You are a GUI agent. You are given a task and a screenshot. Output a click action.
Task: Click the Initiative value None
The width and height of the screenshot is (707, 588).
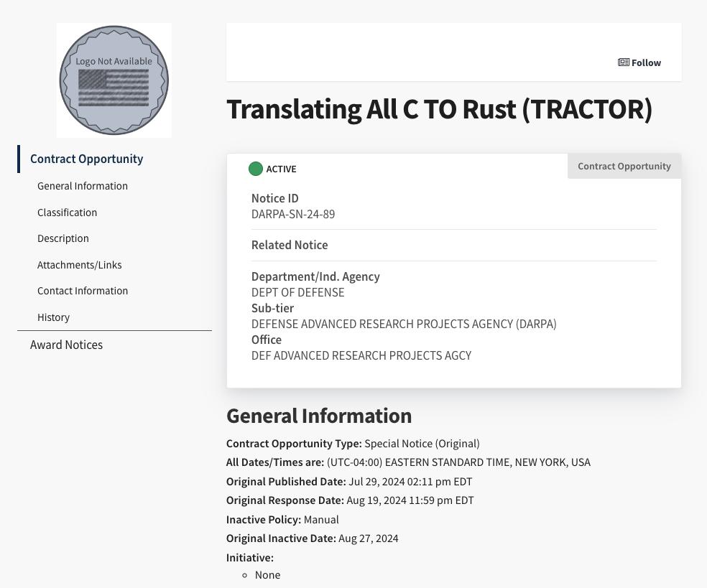click(267, 575)
